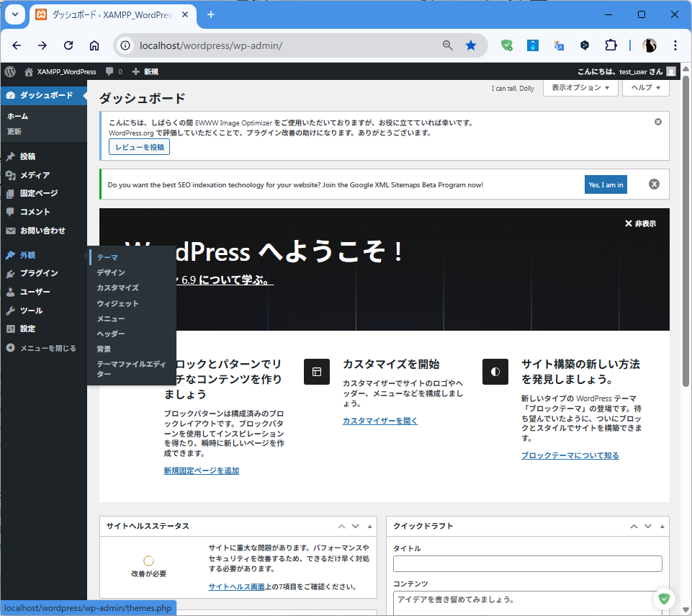Image resolution: width=692 pixels, height=616 pixels.
Task: Collapse the クイックドラフト widget panel
Action: pos(662,526)
